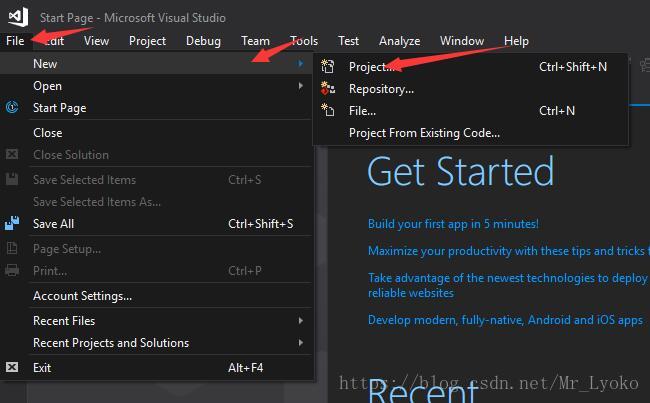Choose Exit in the File menu
Viewport: 650px width, 403px height.
click(x=156, y=367)
